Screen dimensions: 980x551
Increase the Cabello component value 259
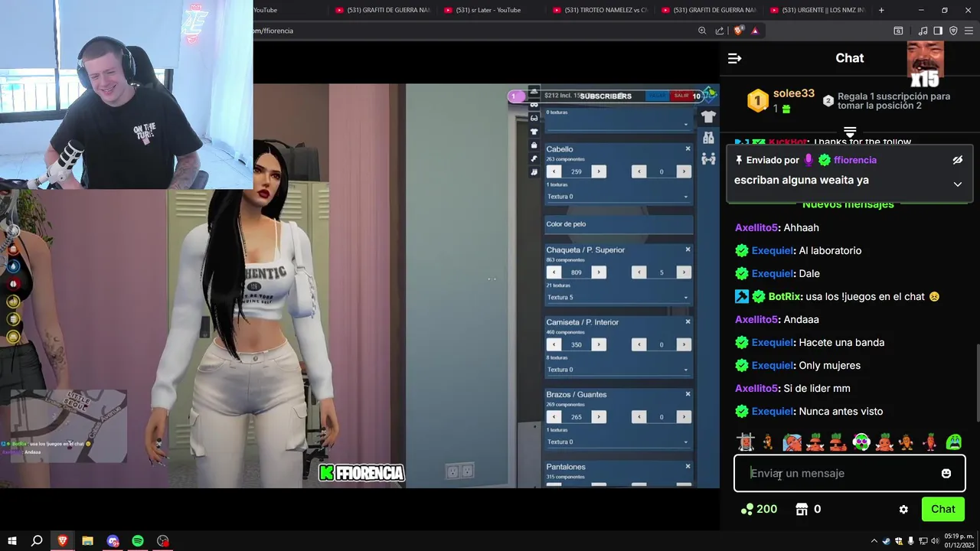(x=599, y=171)
